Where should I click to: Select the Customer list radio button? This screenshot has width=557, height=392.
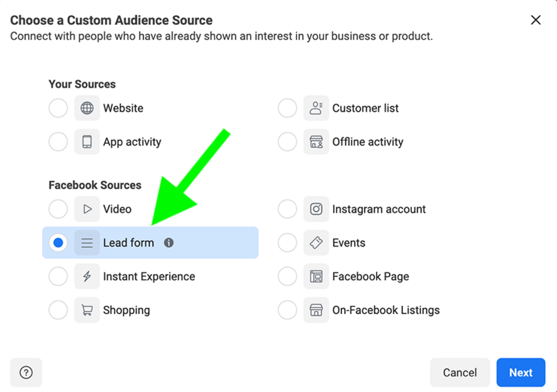pos(287,108)
